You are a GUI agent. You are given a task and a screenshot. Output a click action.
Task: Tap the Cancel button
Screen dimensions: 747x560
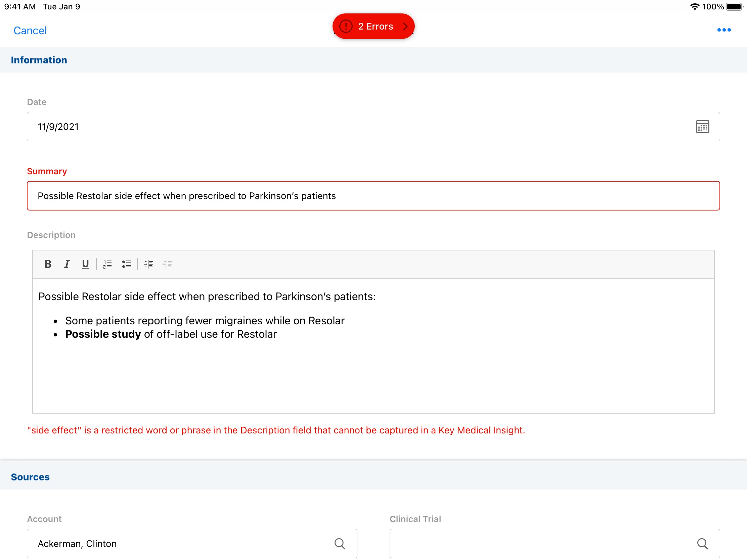(30, 30)
